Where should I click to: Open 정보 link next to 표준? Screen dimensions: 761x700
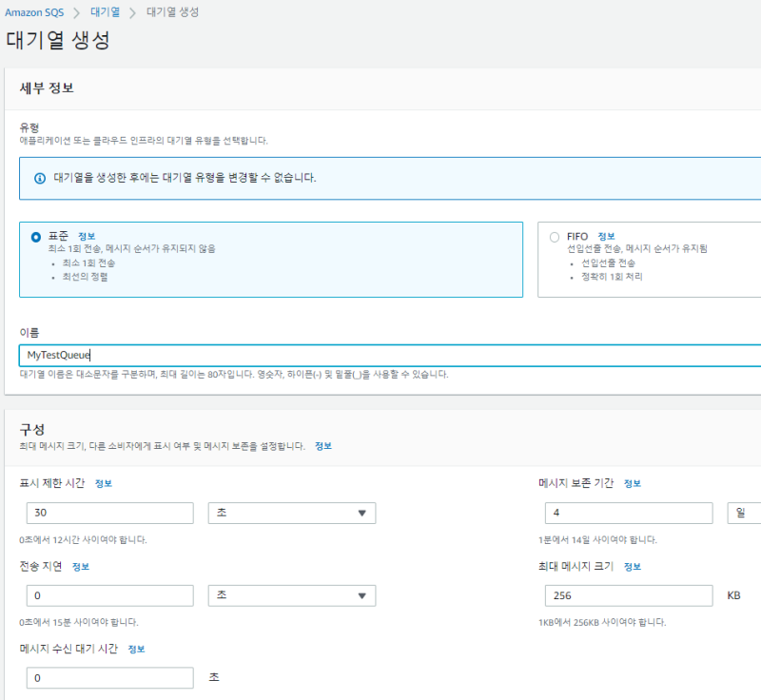[x=87, y=236]
